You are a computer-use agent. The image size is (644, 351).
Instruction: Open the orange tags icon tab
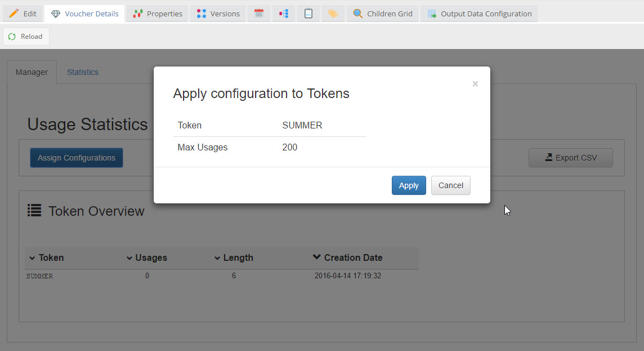coord(333,14)
